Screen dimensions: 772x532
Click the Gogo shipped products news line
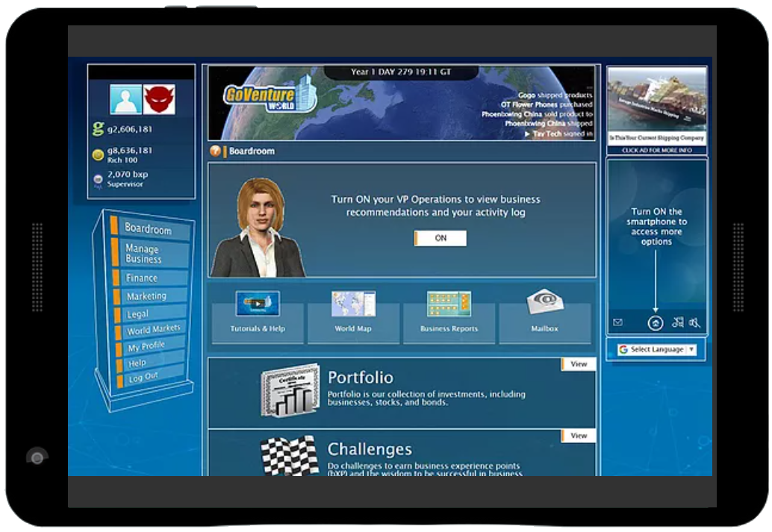pyautogui.click(x=555, y=95)
